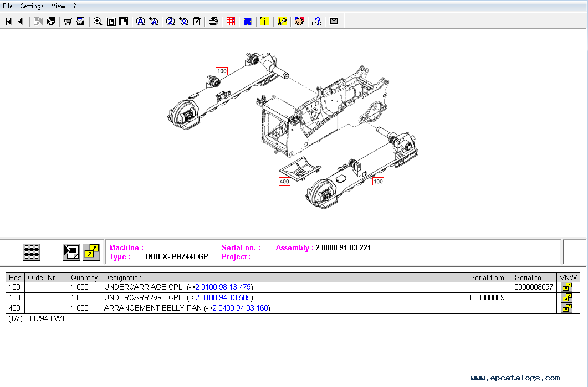The width and height of the screenshot is (588, 387).
Task: Select the second page view icon
Action: point(124,22)
